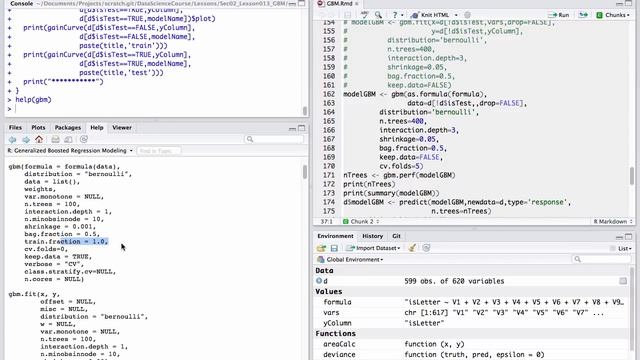Viewport: 640px width, 360px height.
Task: Select the Environment tab
Action: pos(336,236)
